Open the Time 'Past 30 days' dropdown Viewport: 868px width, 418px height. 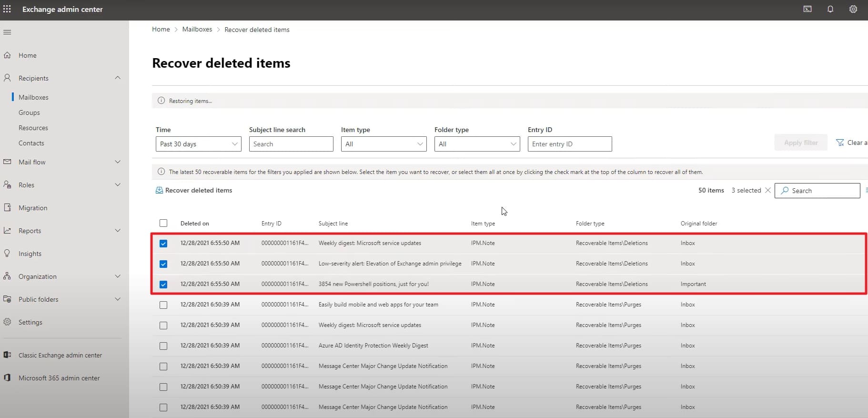tap(198, 144)
